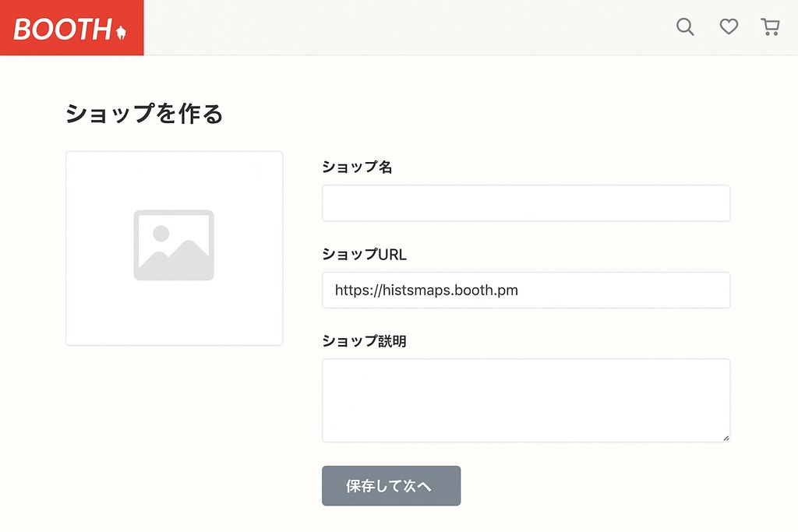Click the ショップを作る page heading

144,114
